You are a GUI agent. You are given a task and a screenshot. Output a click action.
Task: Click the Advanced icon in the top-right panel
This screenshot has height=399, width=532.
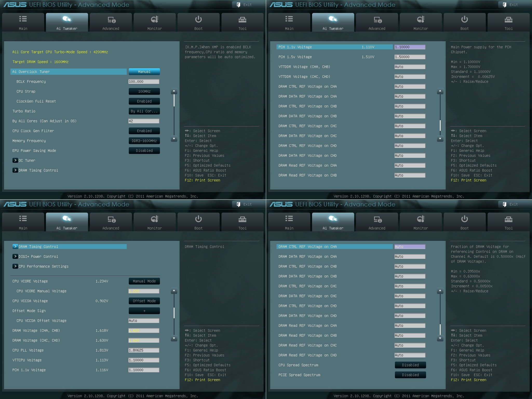click(x=378, y=19)
